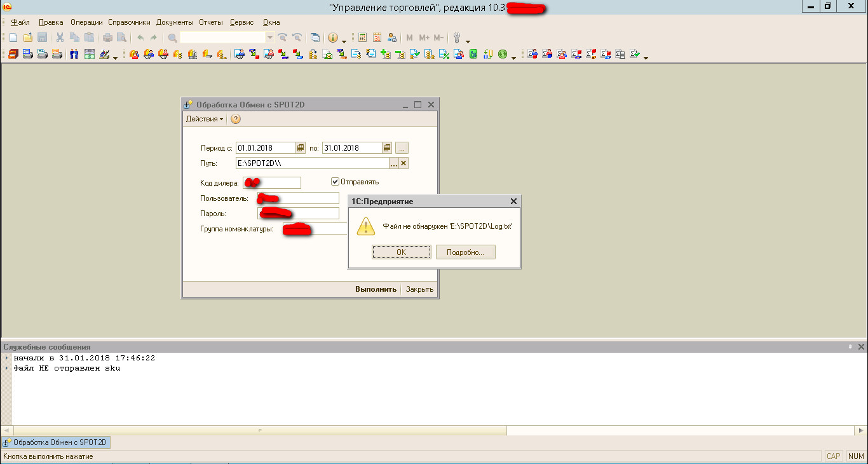Open the Документы menu
868x464 pixels.
point(175,22)
